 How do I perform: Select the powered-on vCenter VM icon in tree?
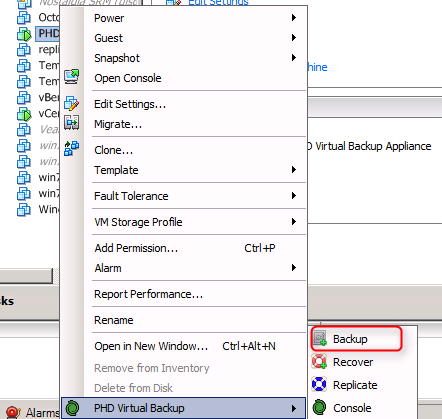[x=24, y=114]
